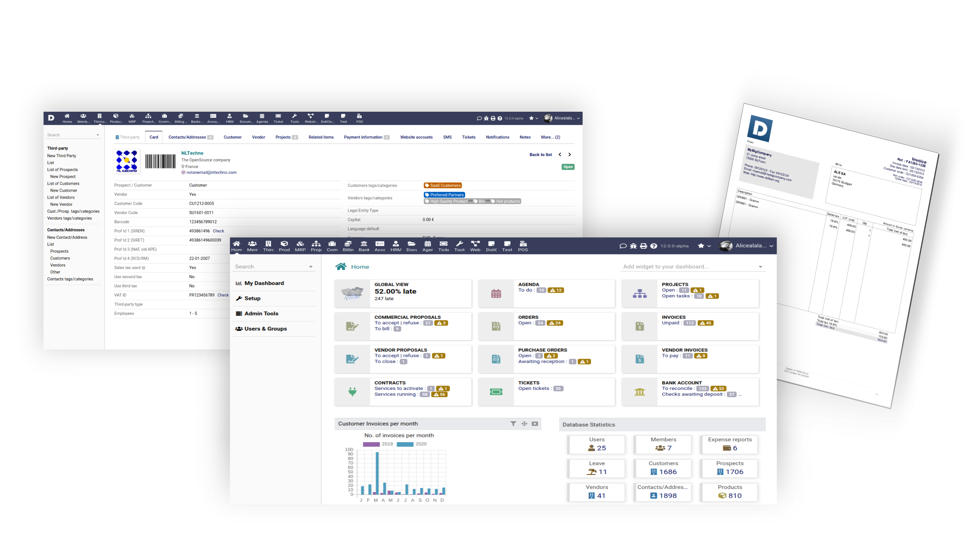Click the MRP module icon in toolbar

pos(298,246)
